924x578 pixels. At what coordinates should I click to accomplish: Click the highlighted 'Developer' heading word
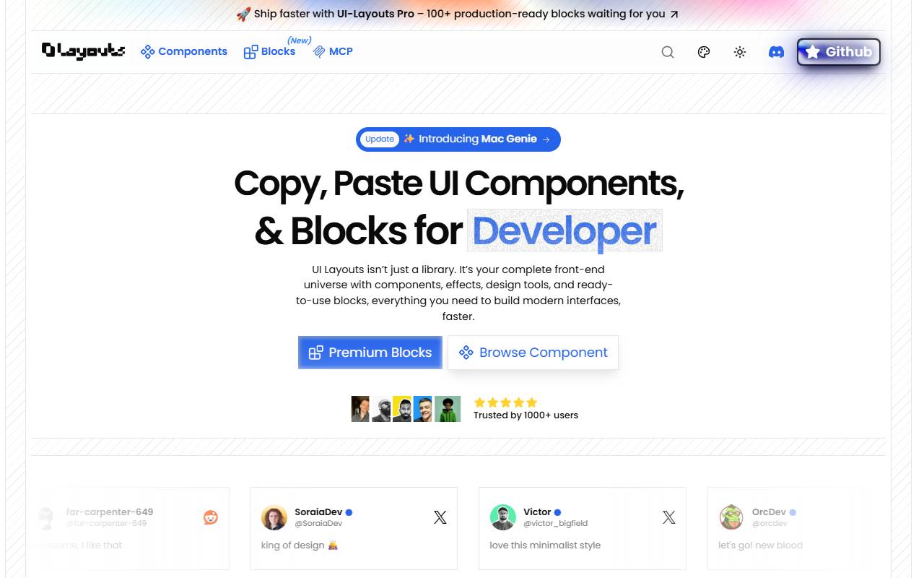(565, 230)
